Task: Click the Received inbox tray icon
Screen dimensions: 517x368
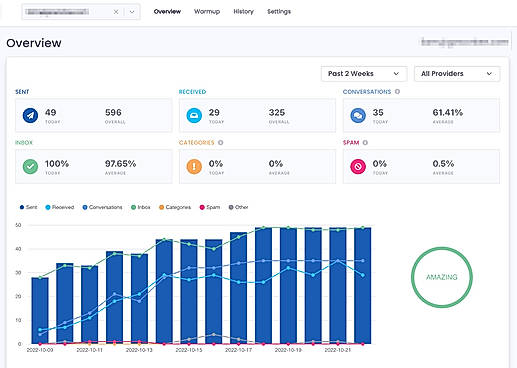Action: pos(194,115)
